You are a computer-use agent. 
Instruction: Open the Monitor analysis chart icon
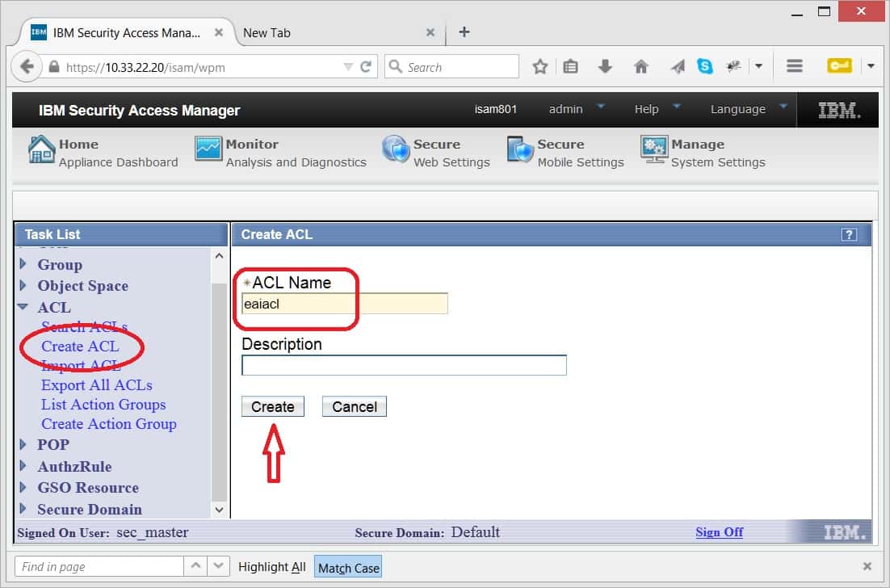(x=208, y=149)
